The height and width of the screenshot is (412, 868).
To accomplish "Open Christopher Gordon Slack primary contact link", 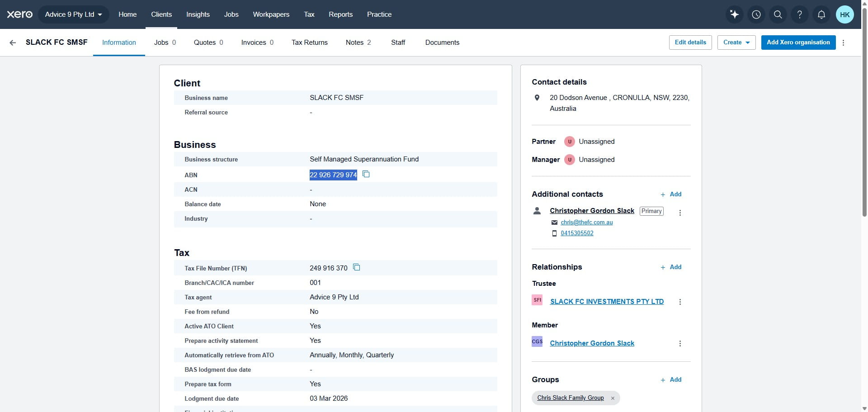I will [592, 211].
